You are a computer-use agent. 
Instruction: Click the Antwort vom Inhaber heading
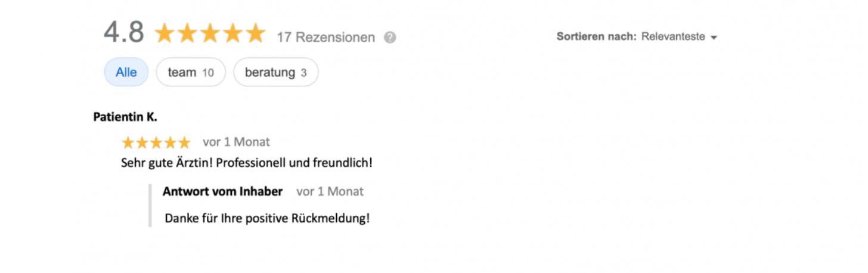pos(222,191)
